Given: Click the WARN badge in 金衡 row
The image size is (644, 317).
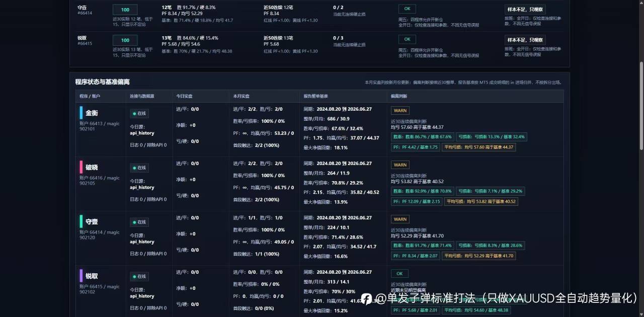Looking at the screenshot, I should point(400,111).
